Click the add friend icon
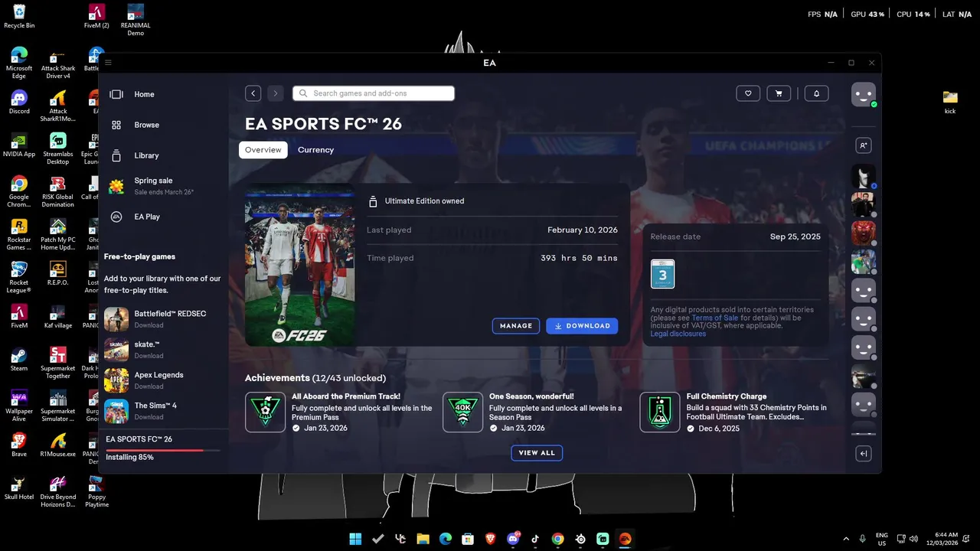This screenshot has width=980, height=551. (864, 145)
